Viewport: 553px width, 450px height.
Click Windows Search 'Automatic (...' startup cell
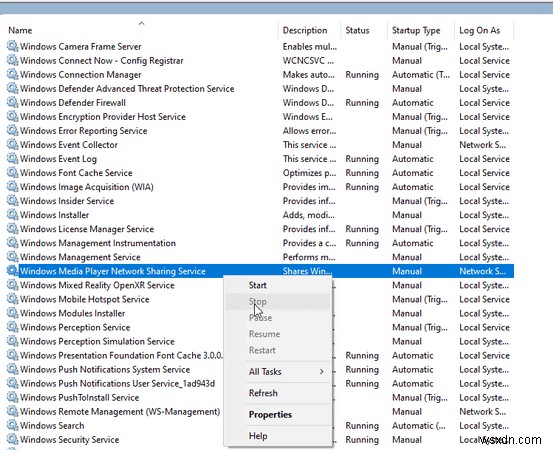coord(419,426)
